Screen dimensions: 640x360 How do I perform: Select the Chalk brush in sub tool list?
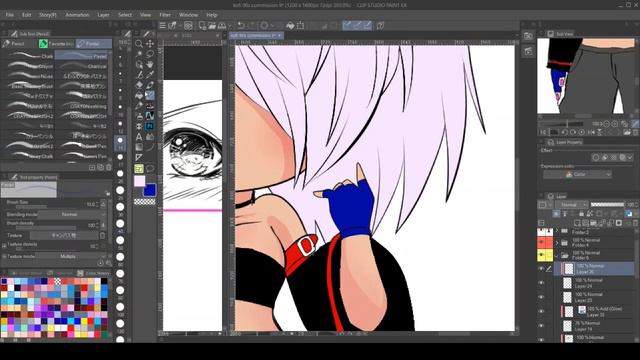click(28, 56)
